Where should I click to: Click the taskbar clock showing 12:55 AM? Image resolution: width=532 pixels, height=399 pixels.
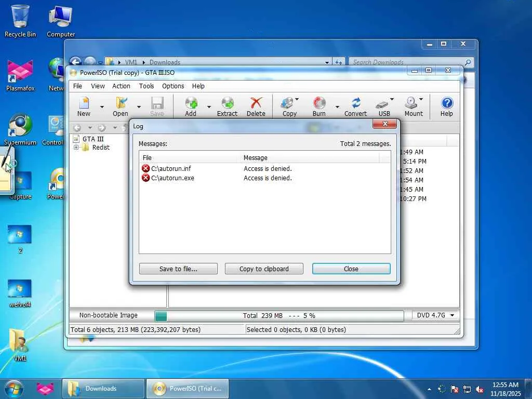click(x=505, y=389)
